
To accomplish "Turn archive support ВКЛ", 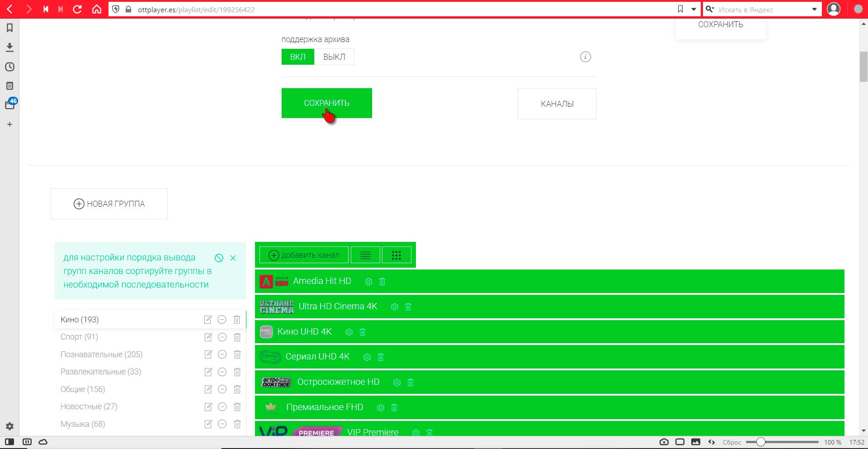I will [298, 57].
